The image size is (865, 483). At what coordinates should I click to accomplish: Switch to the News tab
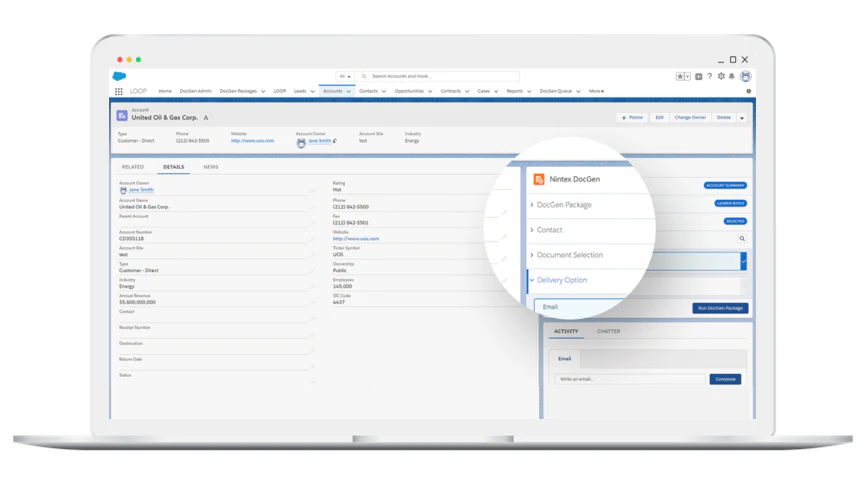click(211, 167)
